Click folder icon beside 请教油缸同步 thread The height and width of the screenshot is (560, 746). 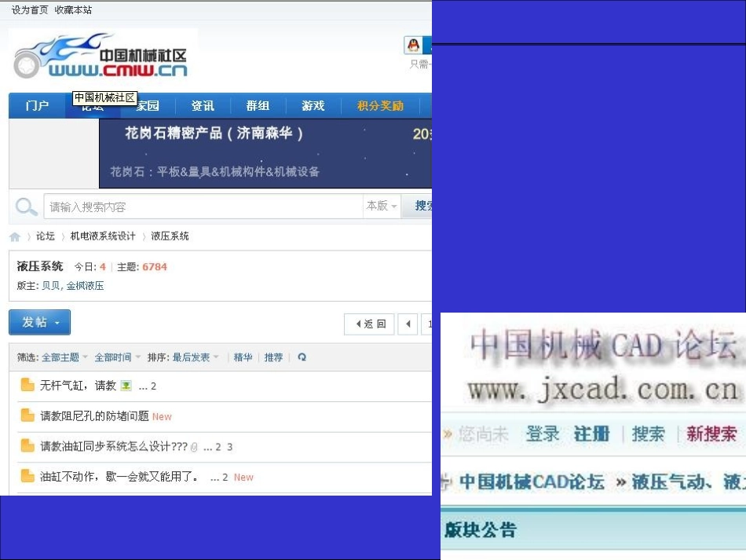(27, 446)
